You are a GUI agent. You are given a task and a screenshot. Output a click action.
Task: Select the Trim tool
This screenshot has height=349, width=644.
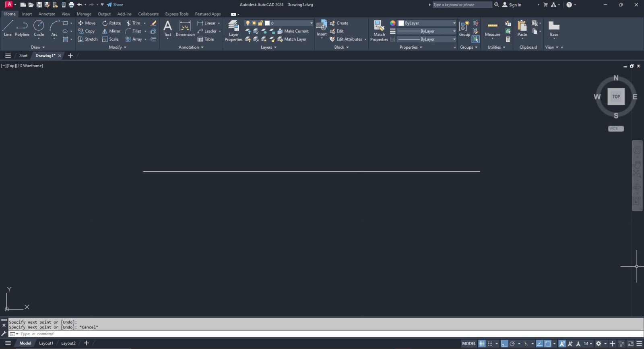(x=133, y=23)
